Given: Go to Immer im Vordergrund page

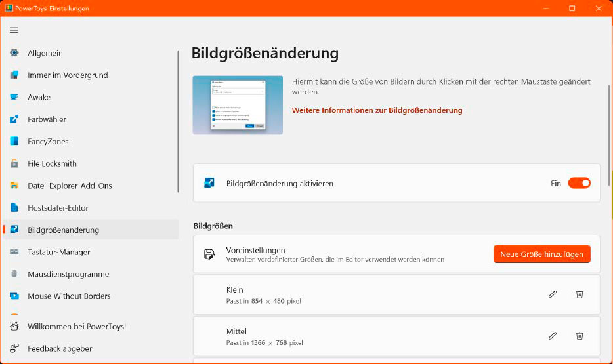Looking at the screenshot, I should pos(91,75).
